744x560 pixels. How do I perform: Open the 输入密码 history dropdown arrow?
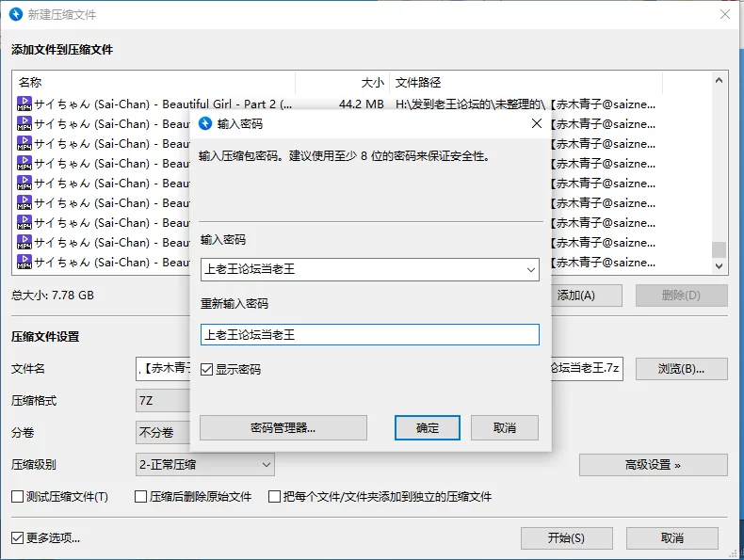coord(531,270)
